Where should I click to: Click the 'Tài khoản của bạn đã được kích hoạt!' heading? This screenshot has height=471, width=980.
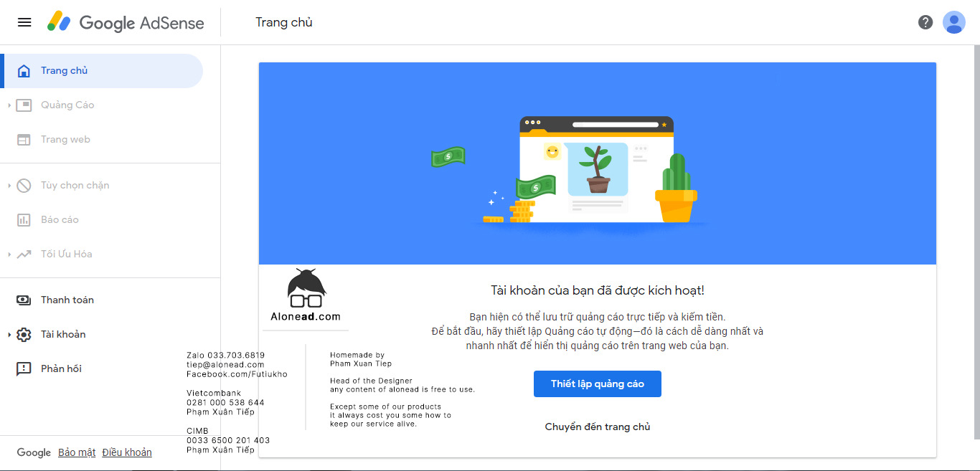[x=598, y=290]
